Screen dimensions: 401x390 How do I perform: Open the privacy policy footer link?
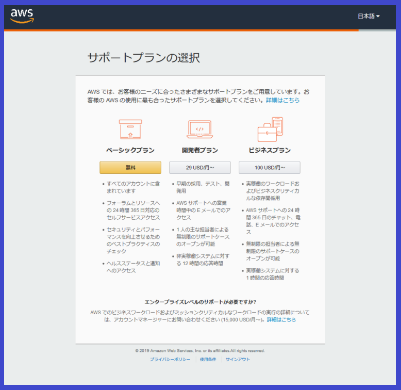(170, 359)
